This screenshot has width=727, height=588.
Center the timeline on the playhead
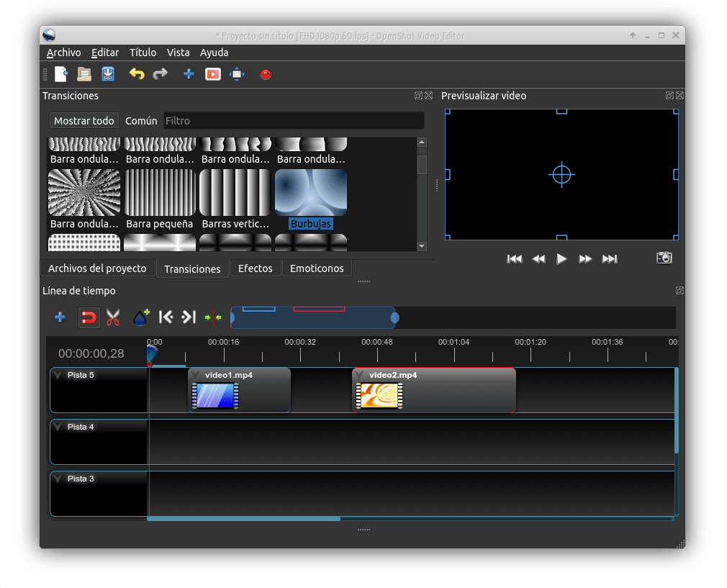(212, 317)
